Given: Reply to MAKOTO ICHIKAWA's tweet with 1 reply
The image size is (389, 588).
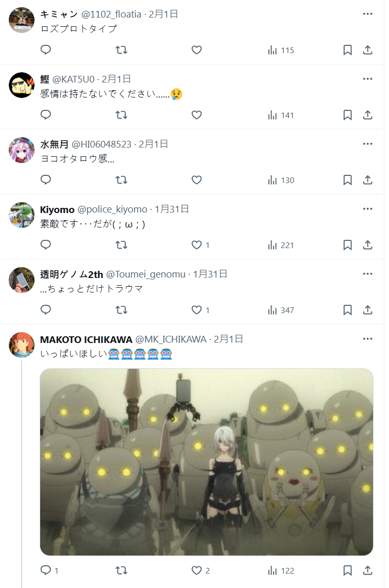Looking at the screenshot, I should click(x=49, y=570).
